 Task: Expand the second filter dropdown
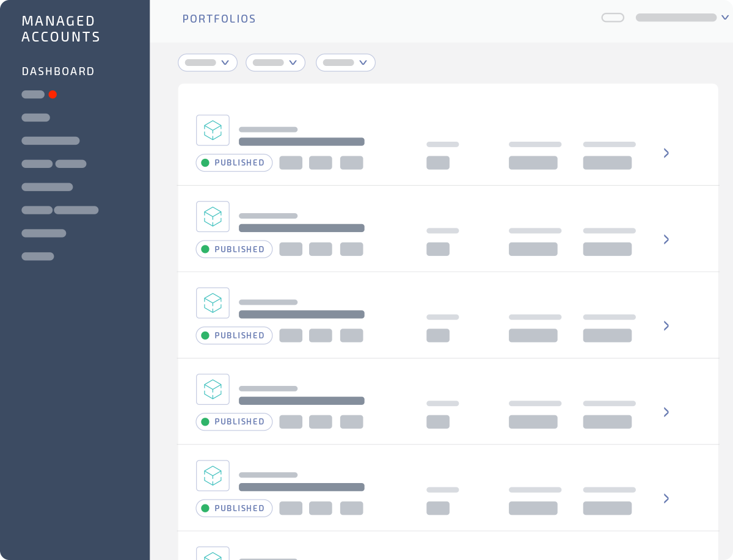tap(275, 62)
